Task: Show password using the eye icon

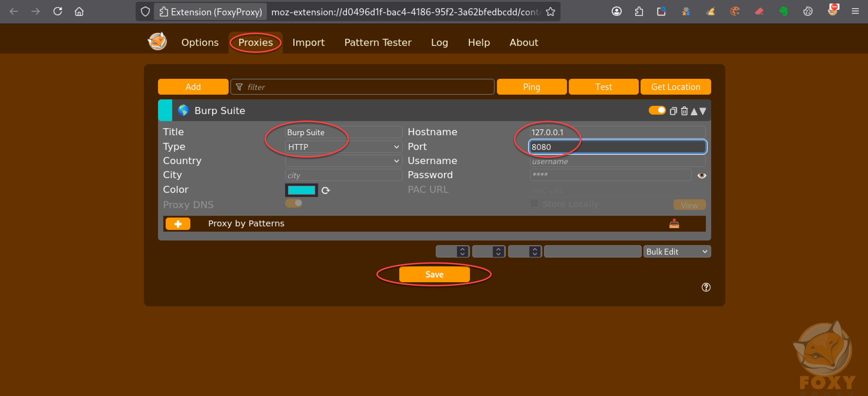Action: [x=701, y=175]
